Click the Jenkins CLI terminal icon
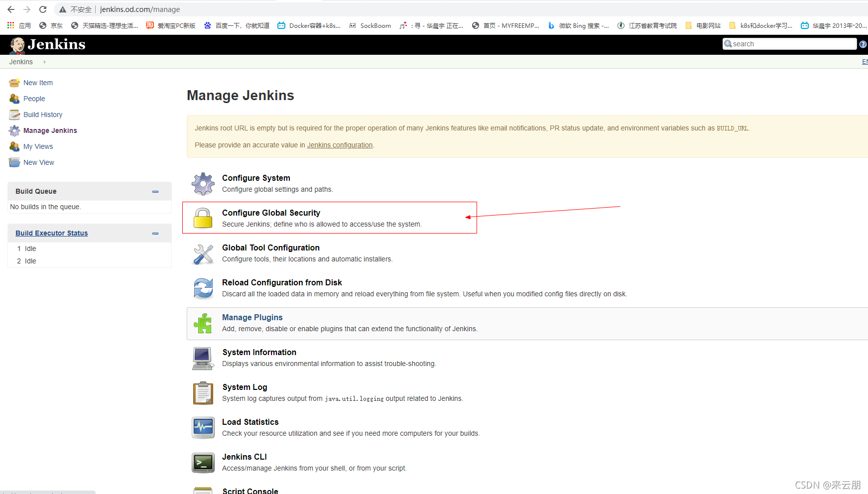The height and width of the screenshot is (494, 868). pos(203,463)
